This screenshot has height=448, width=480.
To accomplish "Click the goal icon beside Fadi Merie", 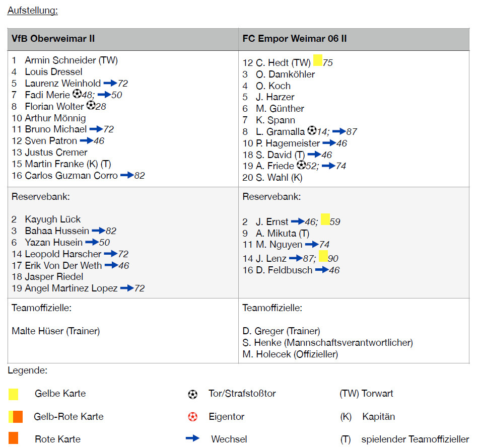I will (x=77, y=94).
